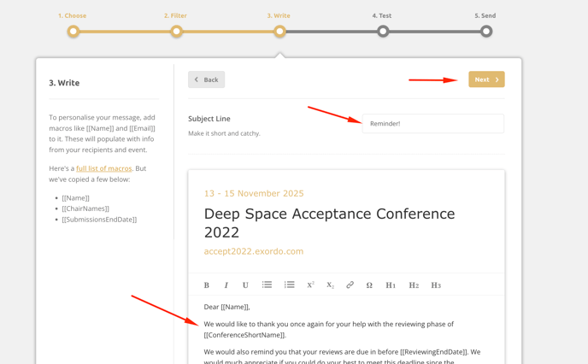This screenshot has height=364, width=588.
Task: Jump to step 5 Send marker
Action: (x=486, y=31)
